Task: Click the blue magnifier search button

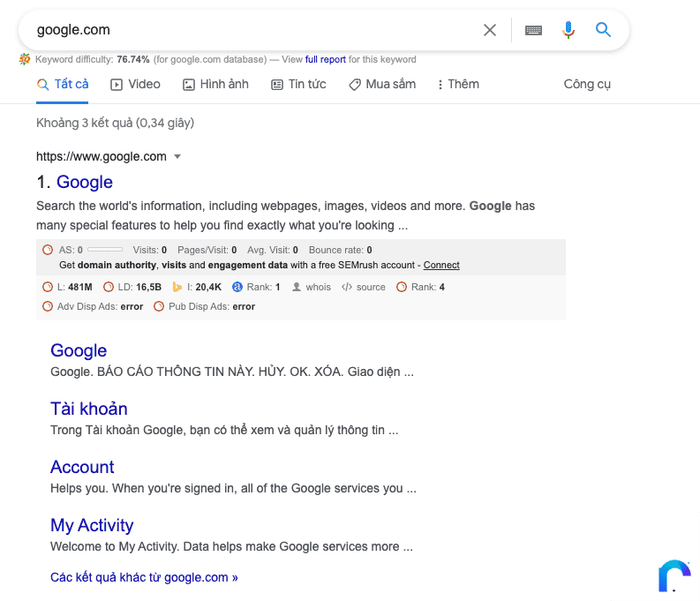Action: pos(603,30)
